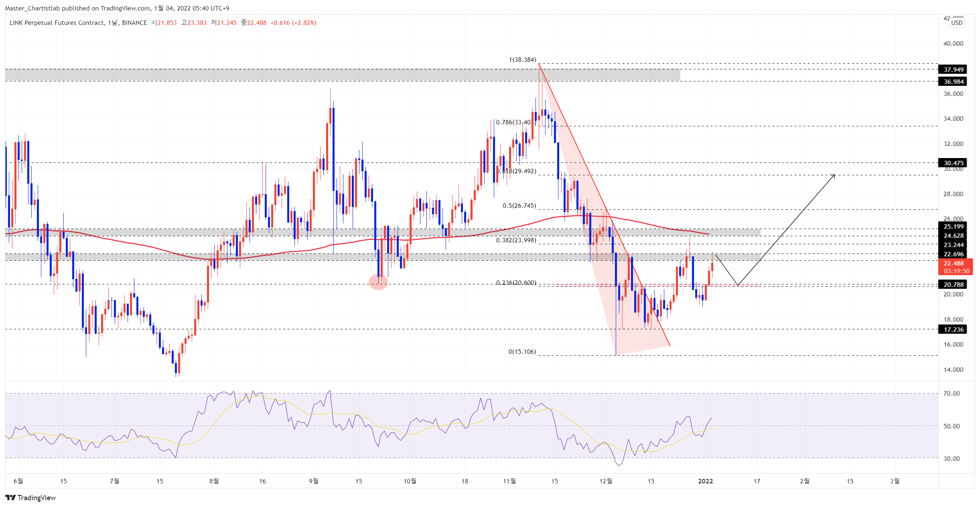Viewport: 980px width, 507px height.
Task: Select the 37.949 price label
Action: click(x=953, y=69)
